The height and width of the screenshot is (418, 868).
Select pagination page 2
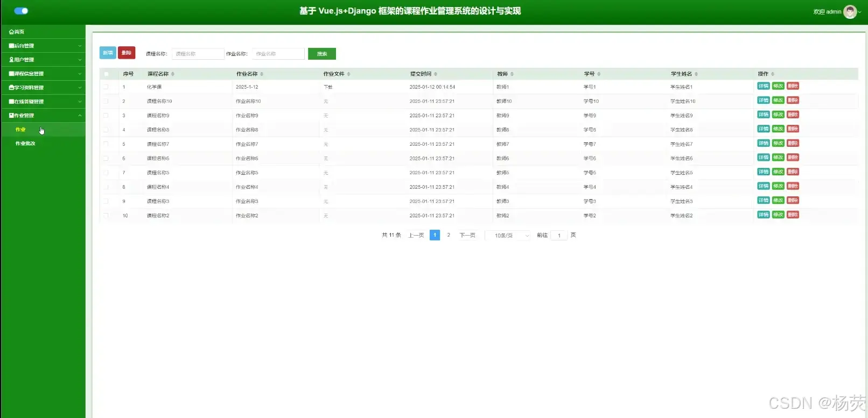pyautogui.click(x=449, y=235)
